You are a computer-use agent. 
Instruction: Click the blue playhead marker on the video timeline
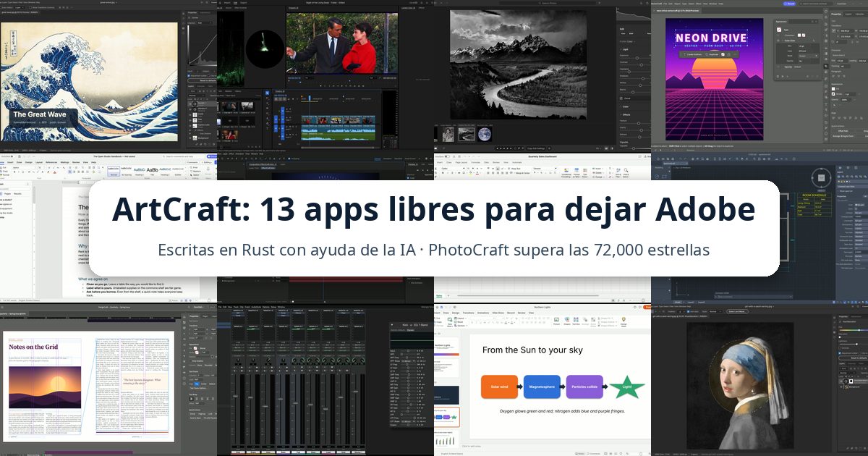tap(310, 98)
